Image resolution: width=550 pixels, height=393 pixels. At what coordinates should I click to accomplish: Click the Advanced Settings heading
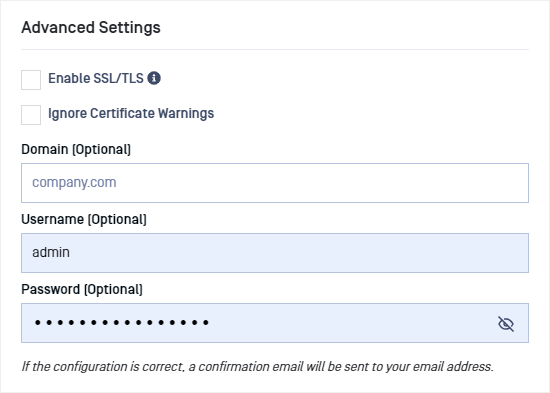point(91,27)
